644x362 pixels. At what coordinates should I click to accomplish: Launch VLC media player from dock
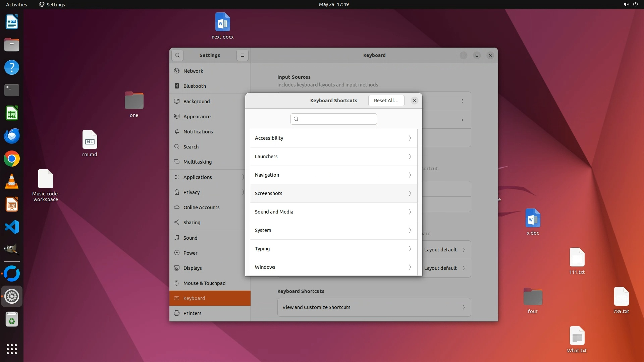(12, 182)
